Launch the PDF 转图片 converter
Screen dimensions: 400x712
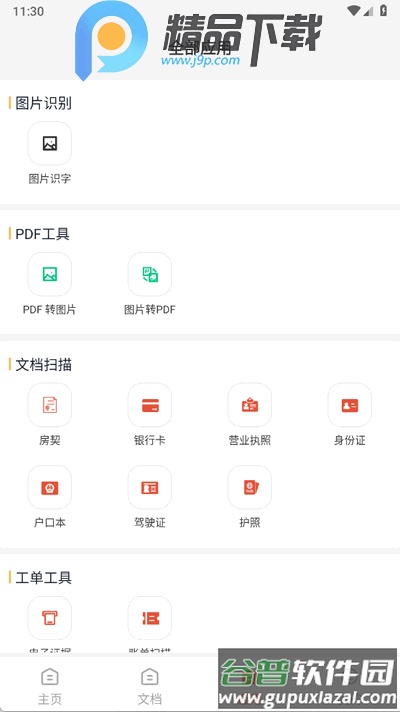click(49, 274)
